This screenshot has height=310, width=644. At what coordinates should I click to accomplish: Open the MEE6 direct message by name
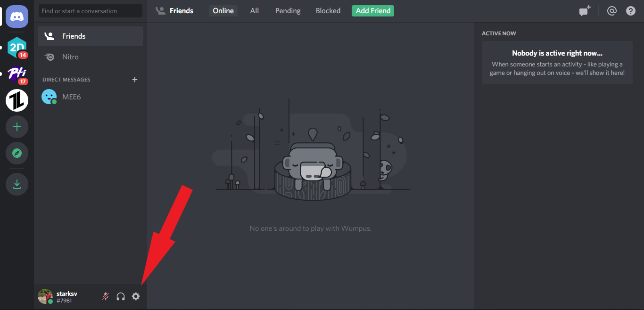click(x=72, y=97)
